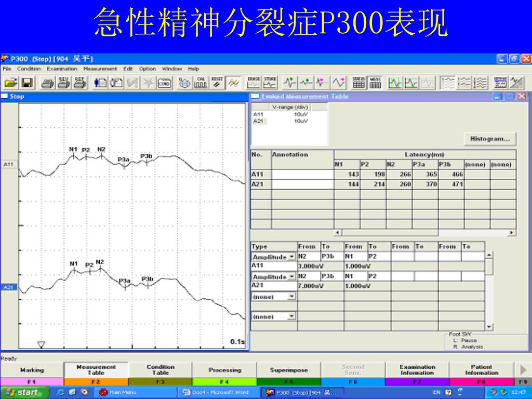Viewport: 532px width, 399px height.
Task: Click amplitude table scroll up arrow
Action: click(x=489, y=255)
